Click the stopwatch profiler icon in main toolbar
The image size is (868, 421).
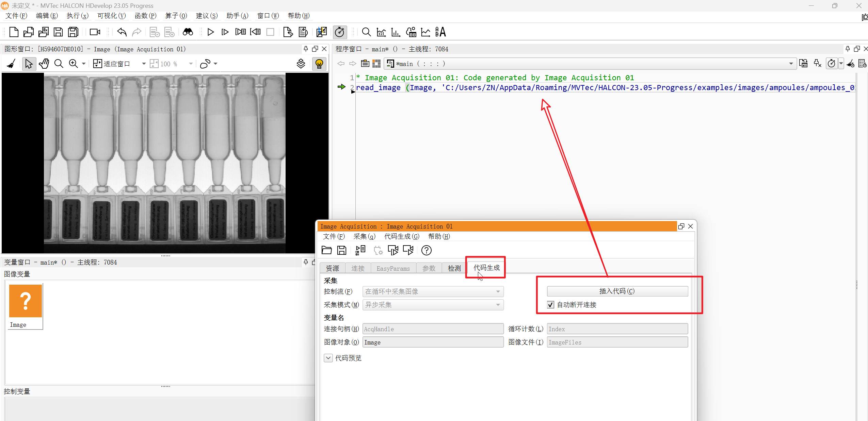(x=339, y=32)
